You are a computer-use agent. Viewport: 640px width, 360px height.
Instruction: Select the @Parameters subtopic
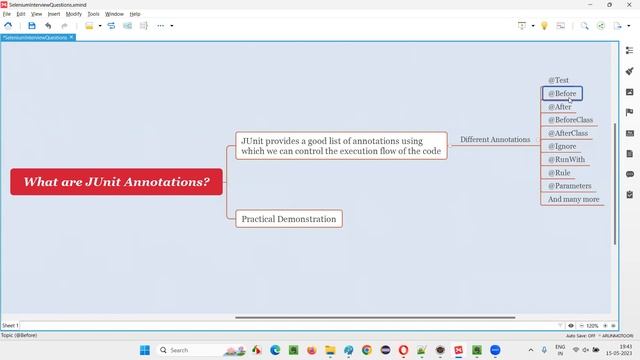pos(569,186)
